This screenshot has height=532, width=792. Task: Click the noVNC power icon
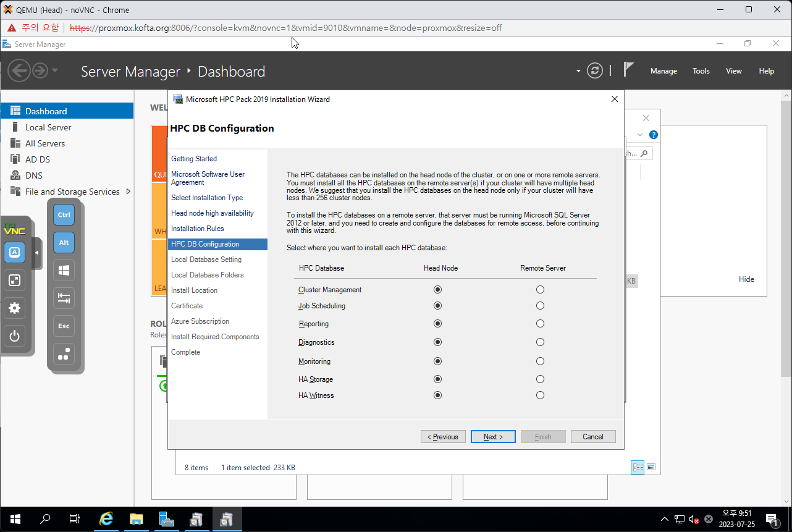click(15, 337)
